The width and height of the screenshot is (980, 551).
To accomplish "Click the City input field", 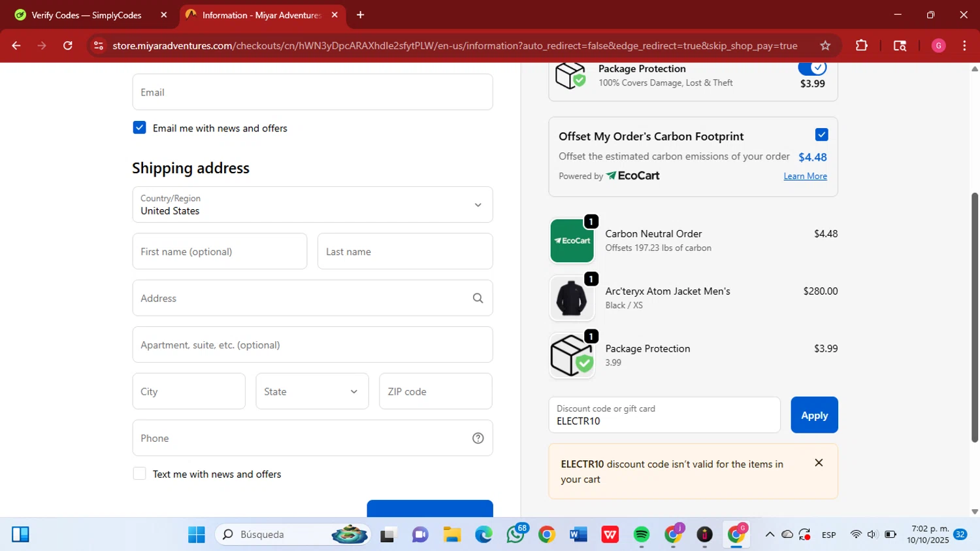I will 189,392.
